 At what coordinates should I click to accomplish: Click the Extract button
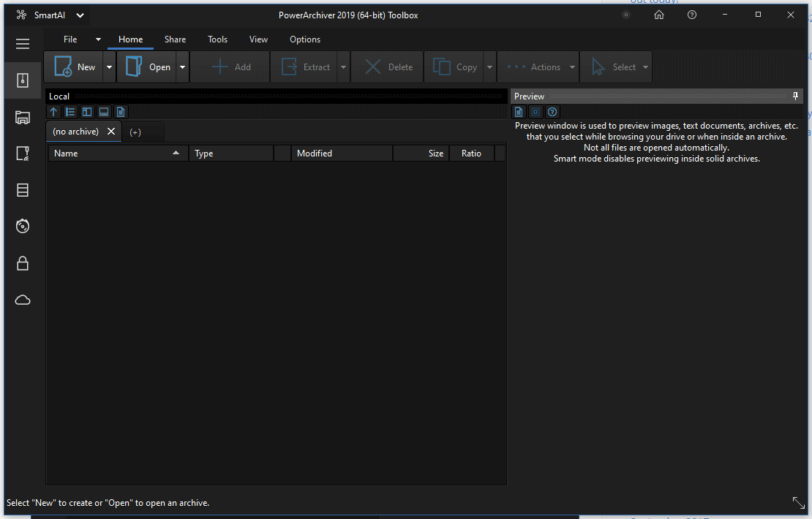304,67
